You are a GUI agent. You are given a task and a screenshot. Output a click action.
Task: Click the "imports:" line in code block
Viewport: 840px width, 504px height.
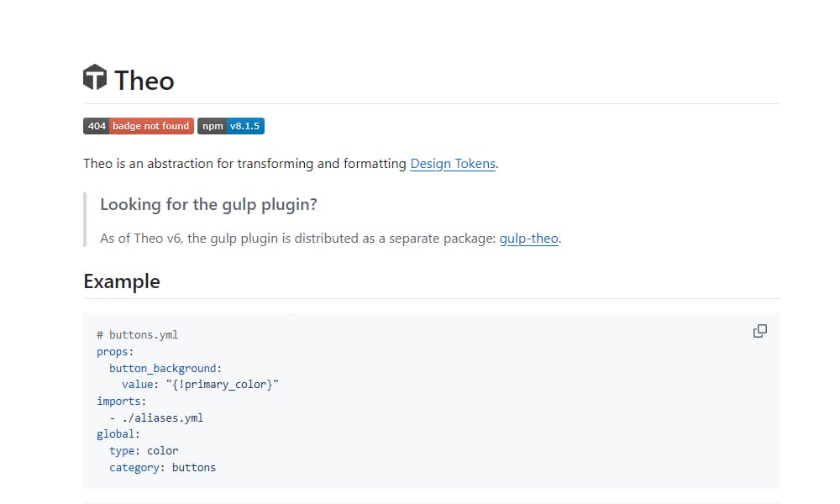[x=121, y=401]
